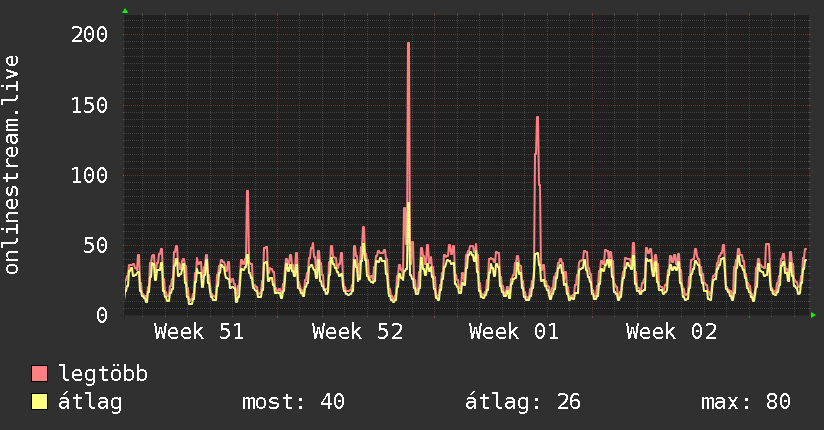Click the Week 51 pink spike peak

(x=247, y=192)
